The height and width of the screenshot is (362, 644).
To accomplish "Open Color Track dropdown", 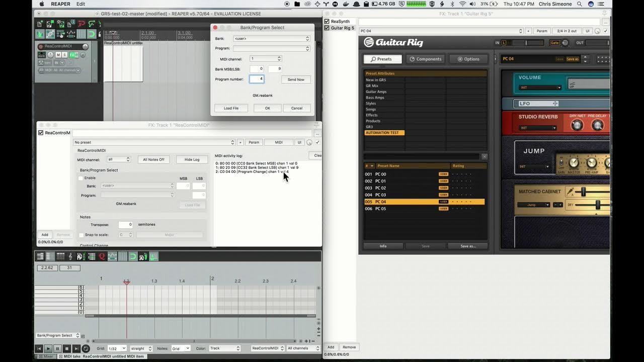I will pyautogui.click(x=224, y=348).
